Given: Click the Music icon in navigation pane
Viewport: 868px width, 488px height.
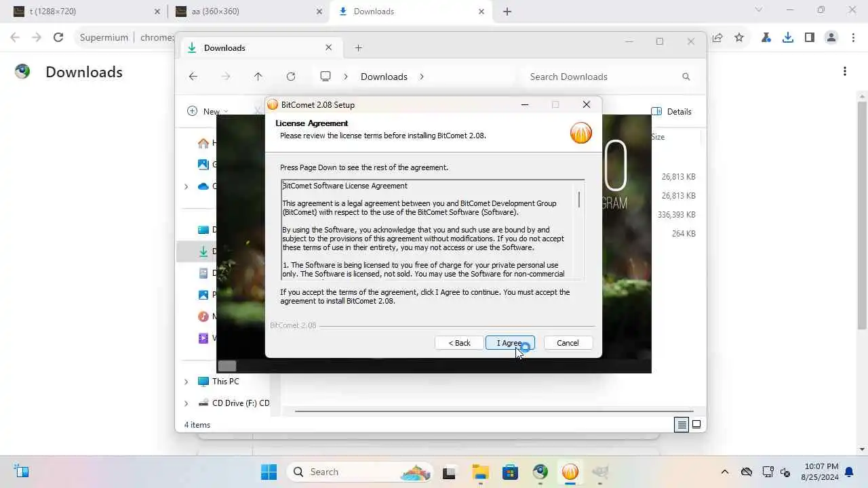Looking at the screenshot, I should [x=203, y=317].
